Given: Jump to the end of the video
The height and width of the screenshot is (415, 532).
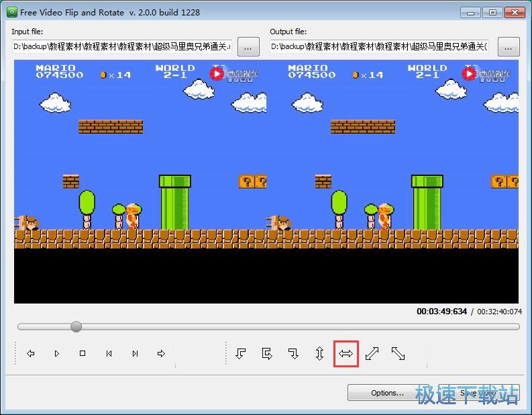Looking at the screenshot, I should 135,353.
